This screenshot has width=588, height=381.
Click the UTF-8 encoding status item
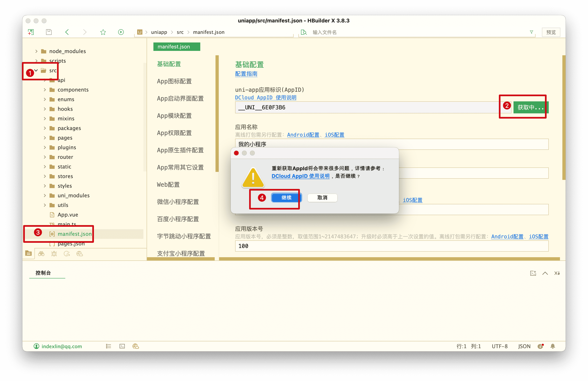click(x=499, y=346)
